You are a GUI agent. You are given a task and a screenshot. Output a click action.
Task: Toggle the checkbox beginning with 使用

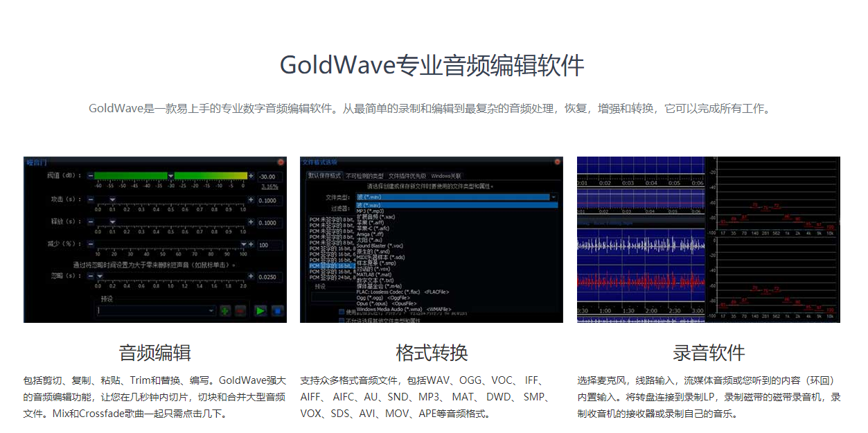(341, 312)
